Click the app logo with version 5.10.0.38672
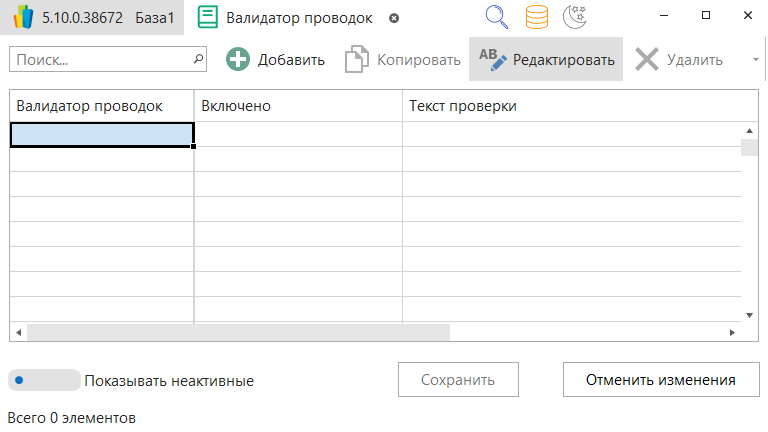This screenshot has width=768, height=432. click(x=24, y=18)
